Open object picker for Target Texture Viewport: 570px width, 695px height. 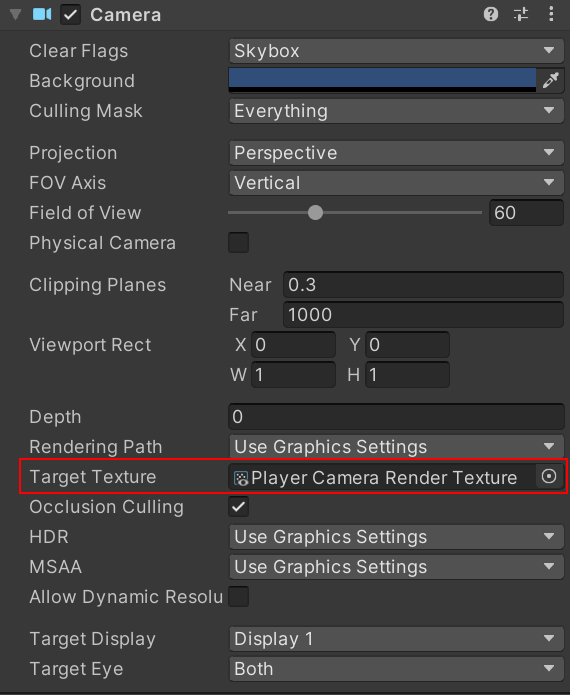point(549,476)
